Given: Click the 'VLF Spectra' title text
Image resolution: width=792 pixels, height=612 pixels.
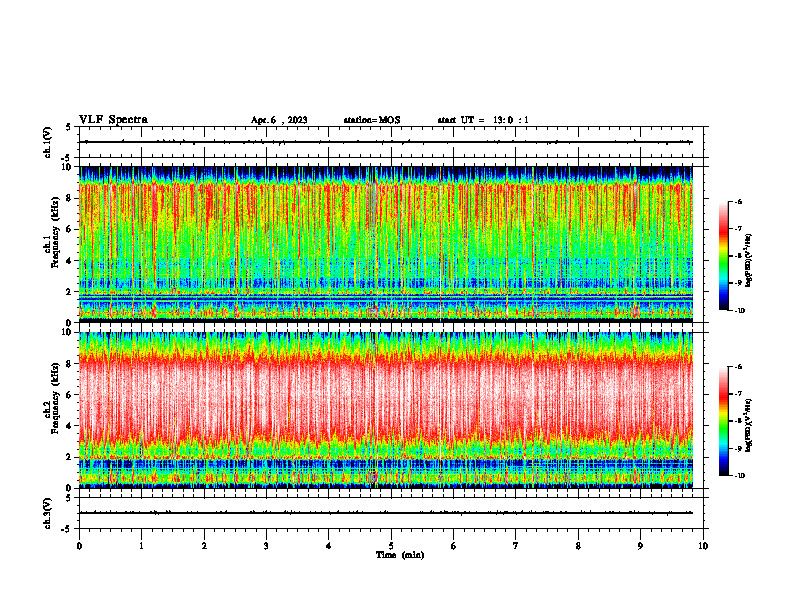Looking at the screenshot, I should [x=113, y=120].
